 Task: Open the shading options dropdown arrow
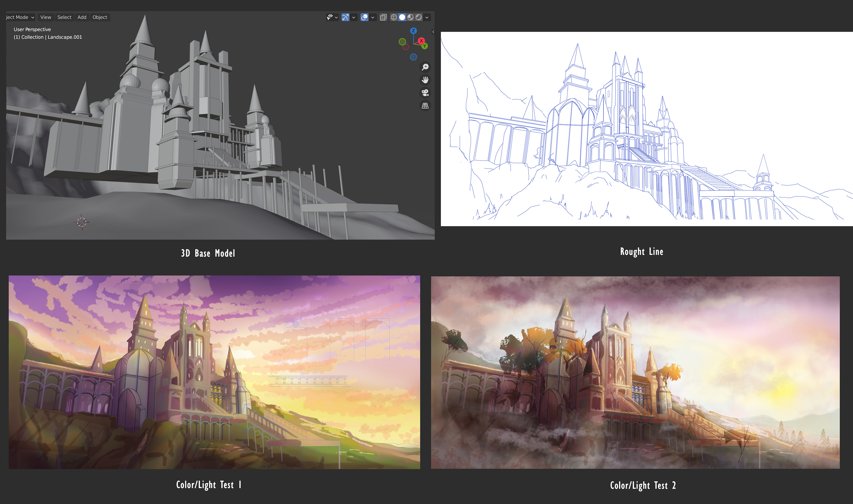[427, 17]
